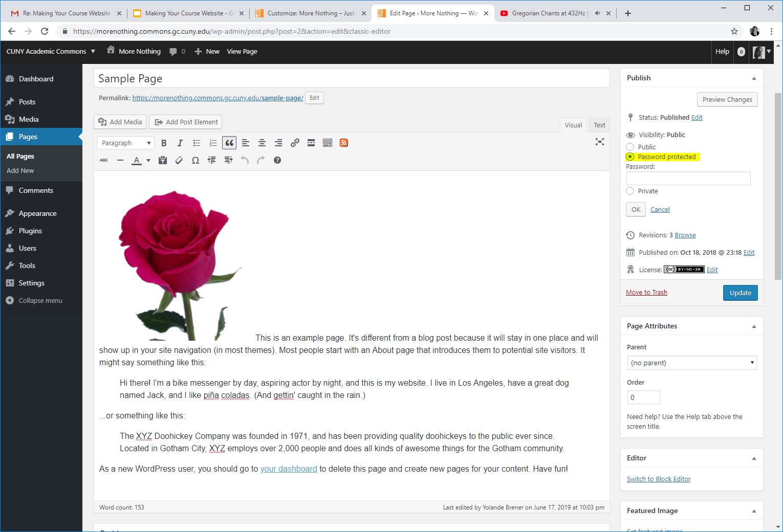This screenshot has height=532, width=783.
Task: Click the Move to Trash link
Action: pyautogui.click(x=646, y=293)
